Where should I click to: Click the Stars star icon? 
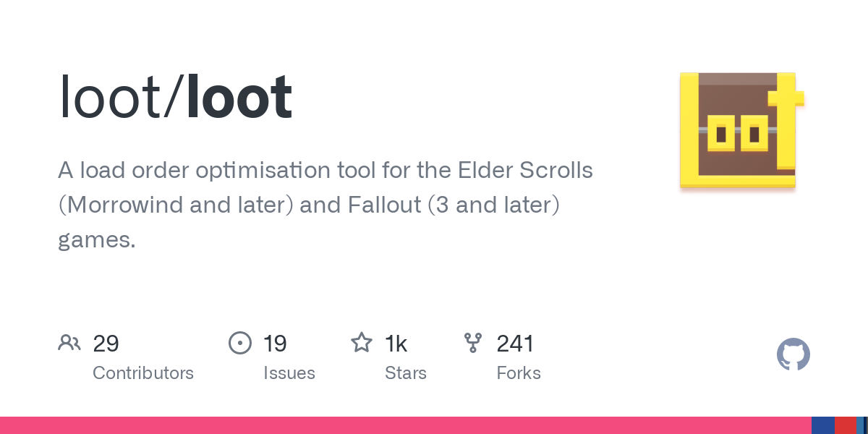362,343
